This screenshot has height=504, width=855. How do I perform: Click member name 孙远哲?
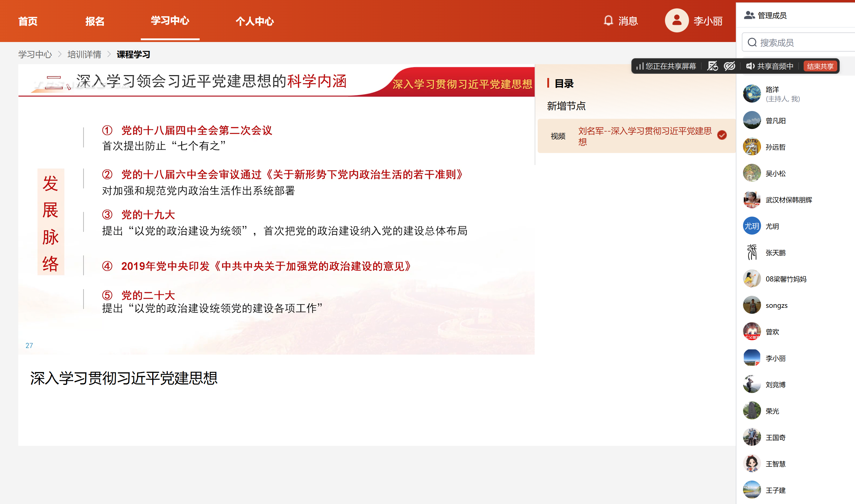point(775,147)
